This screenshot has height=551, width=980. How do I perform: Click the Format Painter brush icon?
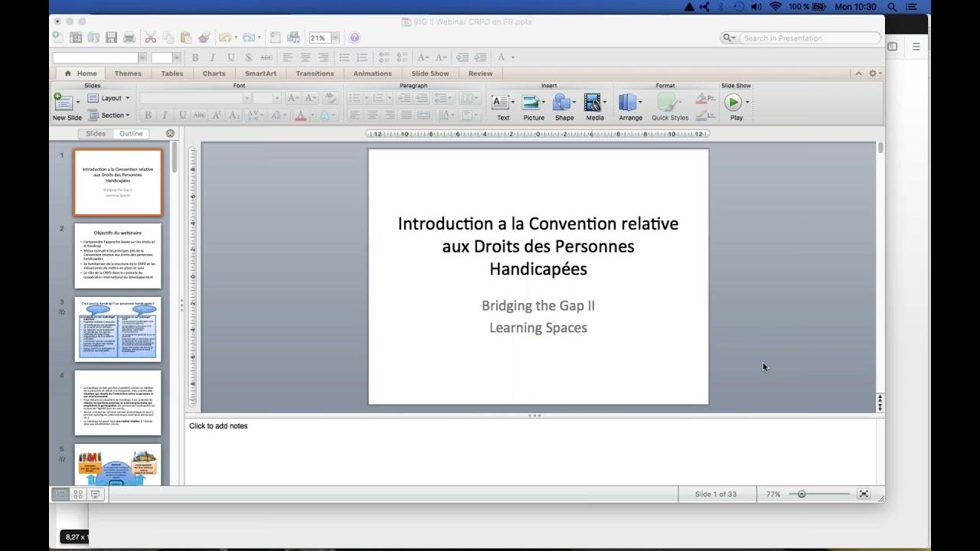pyautogui.click(x=204, y=37)
